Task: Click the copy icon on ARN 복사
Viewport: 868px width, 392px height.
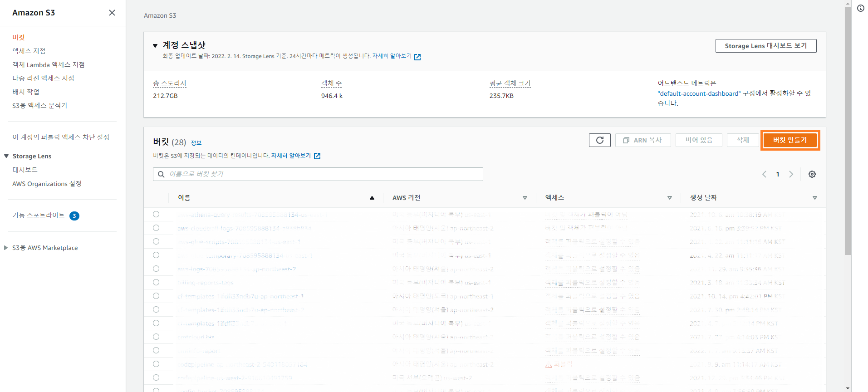Action: tap(626, 140)
